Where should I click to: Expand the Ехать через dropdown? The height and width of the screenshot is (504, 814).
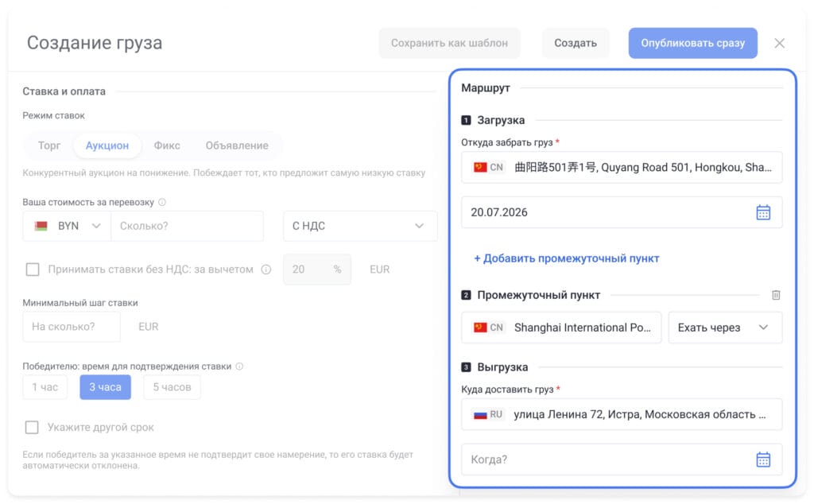725,328
